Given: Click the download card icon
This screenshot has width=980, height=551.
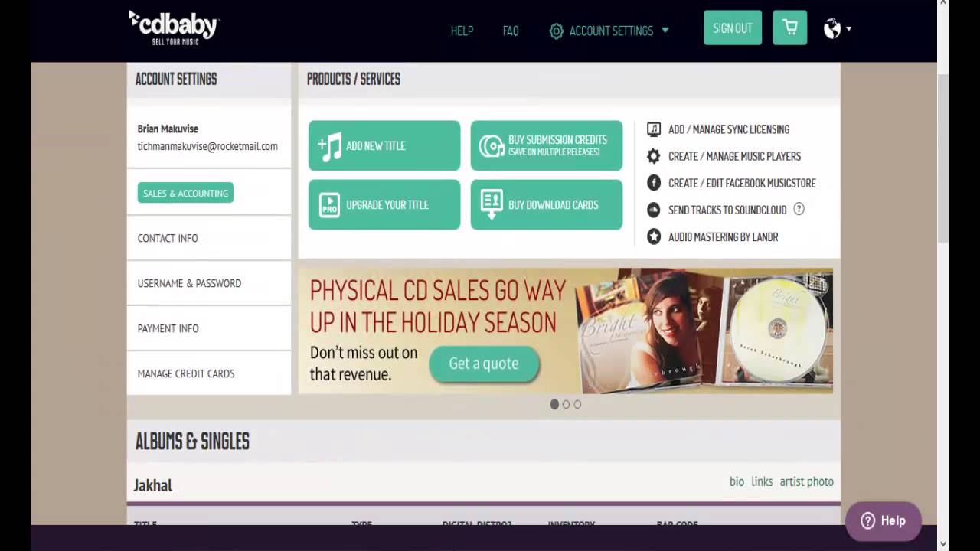Looking at the screenshot, I should click(x=492, y=204).
